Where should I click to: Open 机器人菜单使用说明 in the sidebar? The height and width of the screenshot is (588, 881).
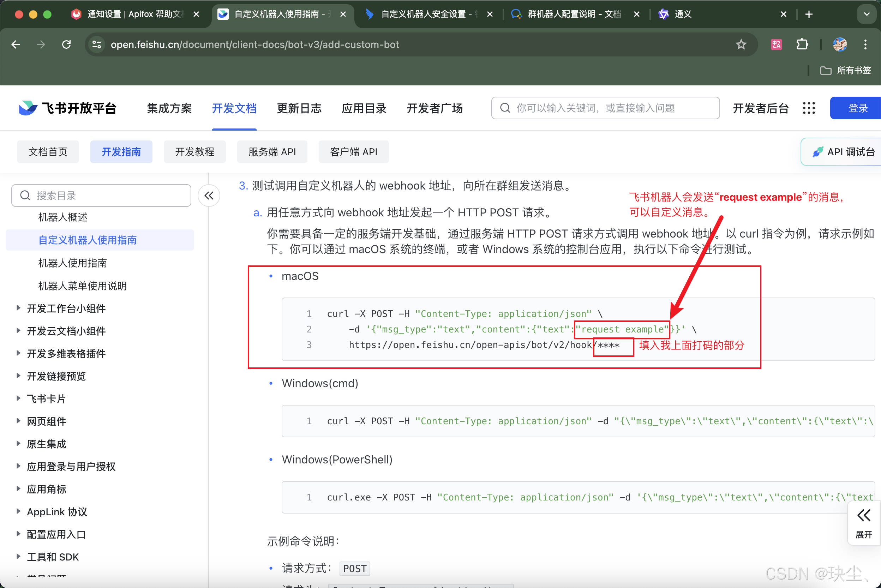pos(83,286)
